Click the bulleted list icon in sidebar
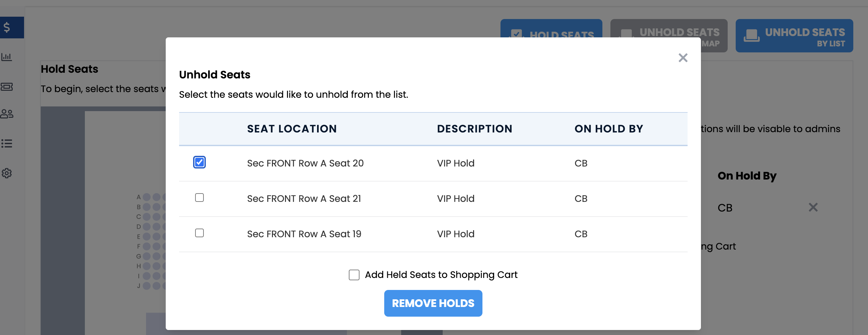Screen dimensions: 868x335 coord(7,143)
